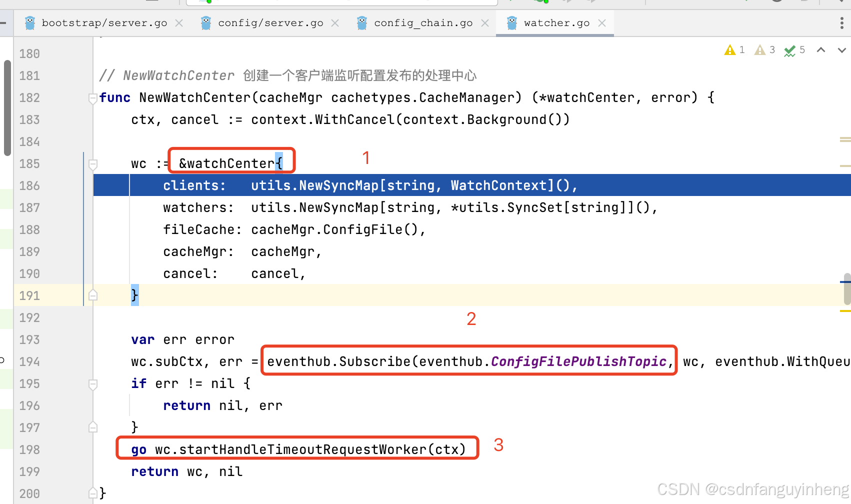Screen dimensions: 851x504
Task: Click the yellow warning count indicator
Action: tap(734, 50)
